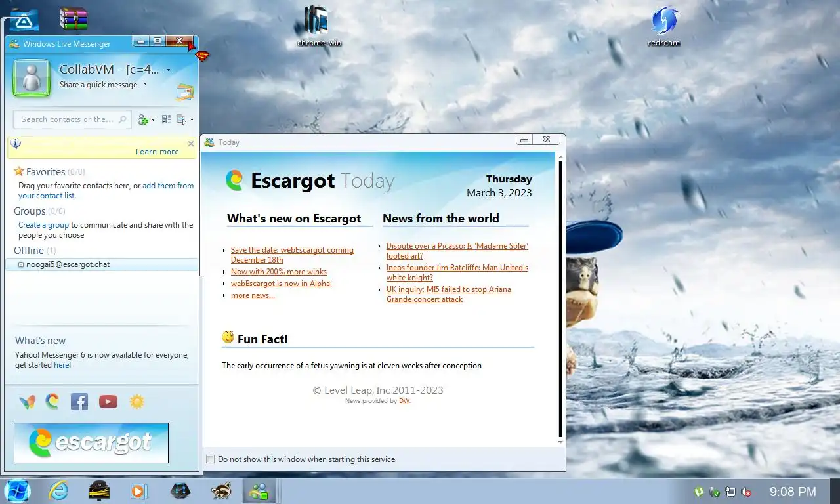Click the 'Share a quick message' text
Viewport: 840px width, 504px height.
click(98, 85)
